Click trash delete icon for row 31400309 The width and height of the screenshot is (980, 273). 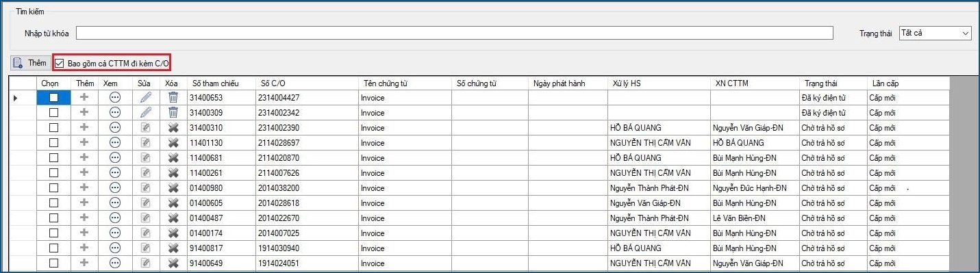(173, 112)
